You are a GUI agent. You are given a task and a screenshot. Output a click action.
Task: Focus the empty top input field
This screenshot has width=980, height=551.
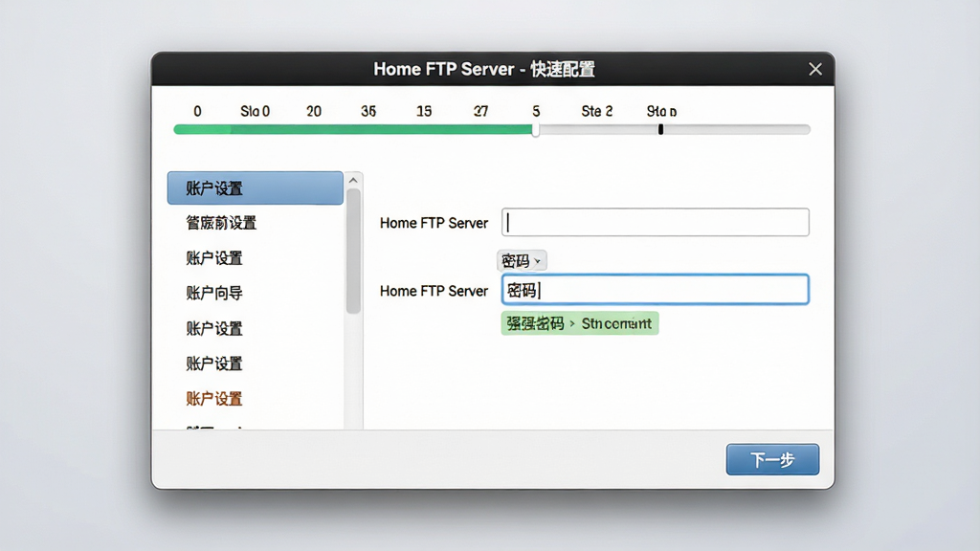pyautogui.click(x=655, y=222)
